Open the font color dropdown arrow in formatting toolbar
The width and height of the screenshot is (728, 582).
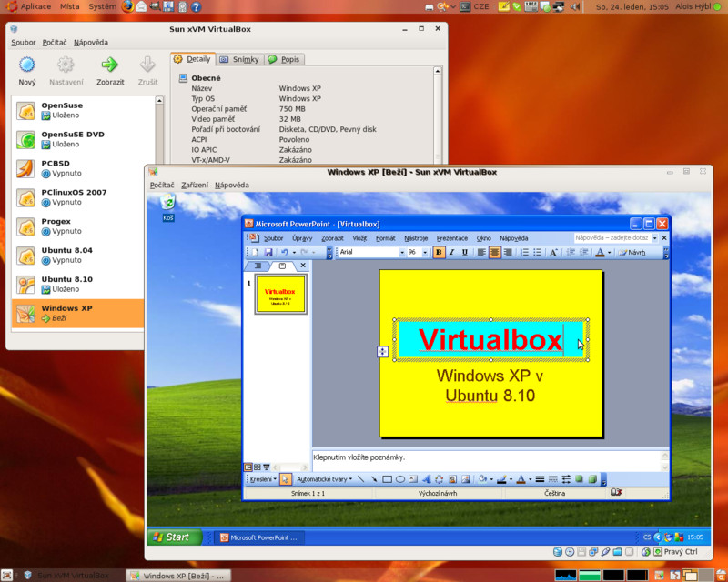tap(609, 252)
